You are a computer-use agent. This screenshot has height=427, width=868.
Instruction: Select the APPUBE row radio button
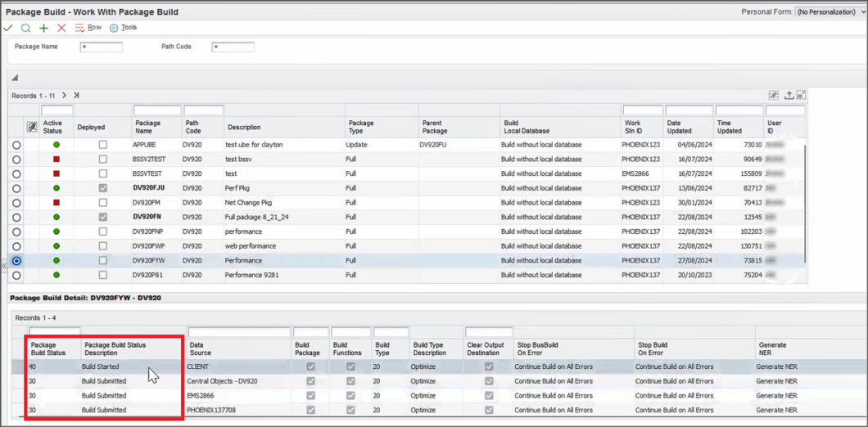(x=16, y=145)
